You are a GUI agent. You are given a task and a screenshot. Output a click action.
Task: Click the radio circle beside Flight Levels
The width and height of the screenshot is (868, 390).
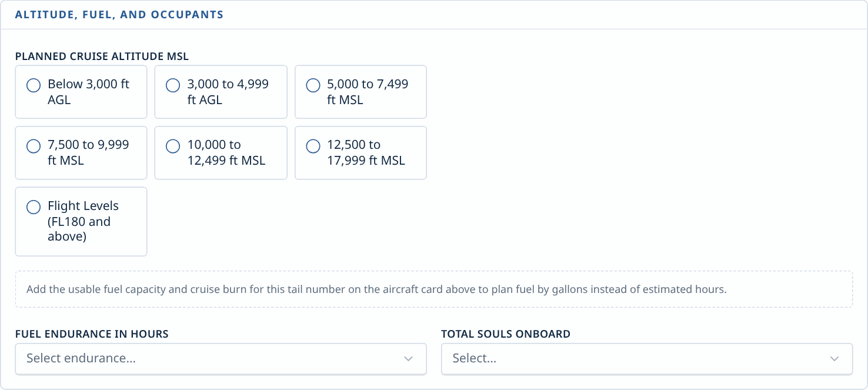(34, 207)
